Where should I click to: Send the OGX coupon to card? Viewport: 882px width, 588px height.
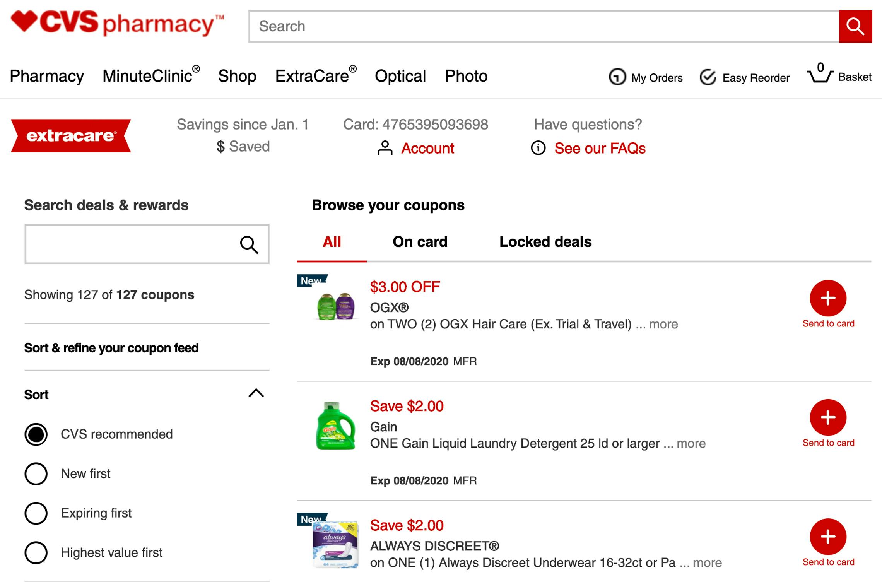(x=828, y=298)
